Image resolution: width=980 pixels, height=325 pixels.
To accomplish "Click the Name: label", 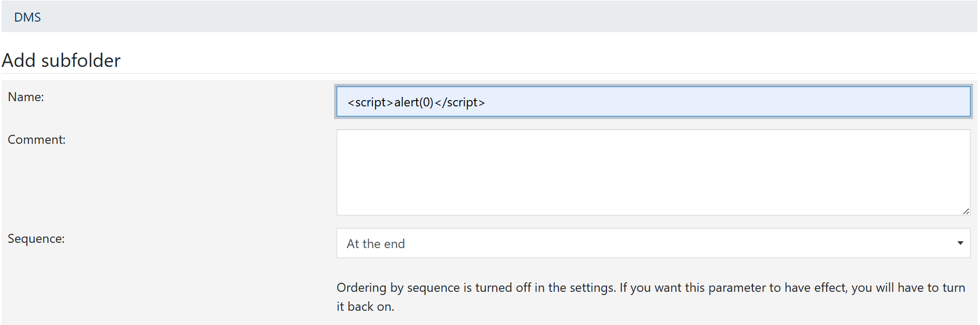I will [x=26, y=97].
